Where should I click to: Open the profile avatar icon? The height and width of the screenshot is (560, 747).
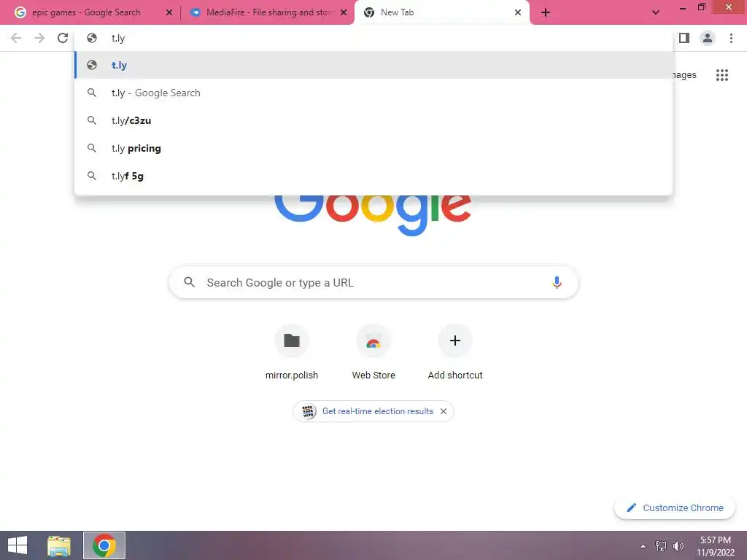708,38
